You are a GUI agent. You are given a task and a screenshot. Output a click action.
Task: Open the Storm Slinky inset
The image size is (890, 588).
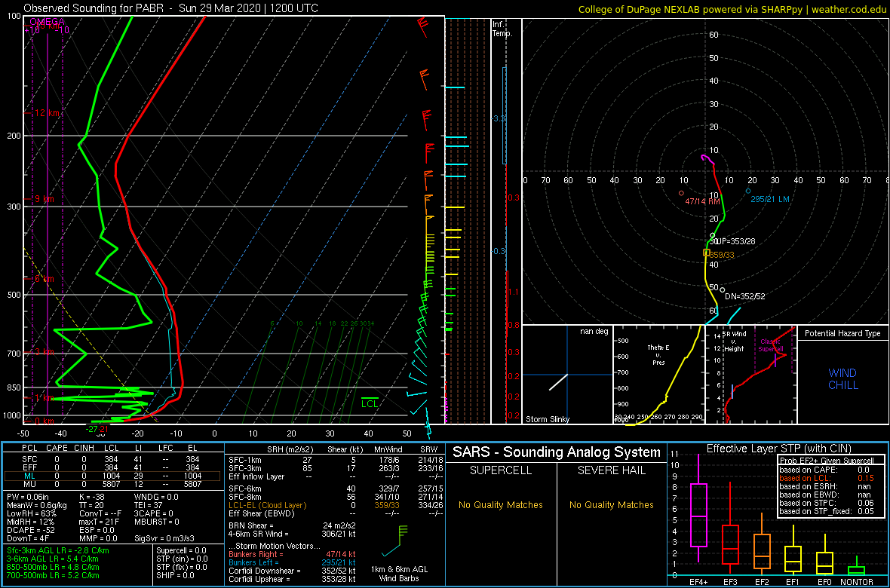(567, 375)
